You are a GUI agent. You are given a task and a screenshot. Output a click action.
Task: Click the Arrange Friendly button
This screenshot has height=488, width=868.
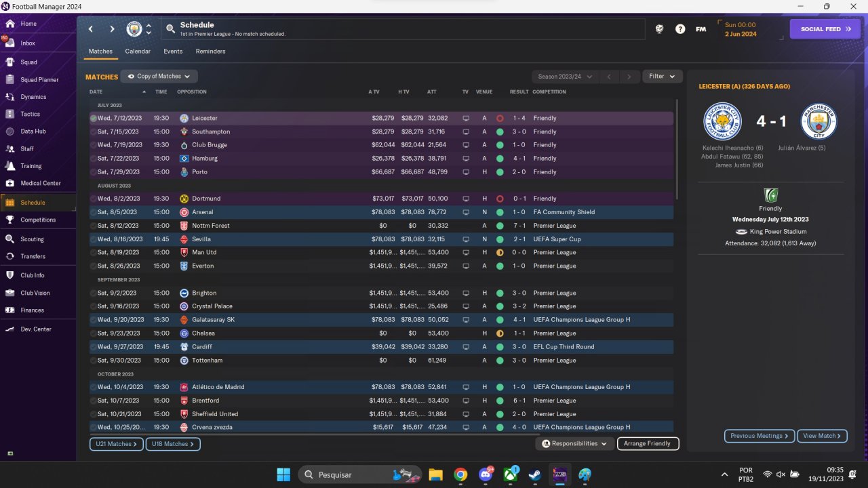[x=647, y=443]
